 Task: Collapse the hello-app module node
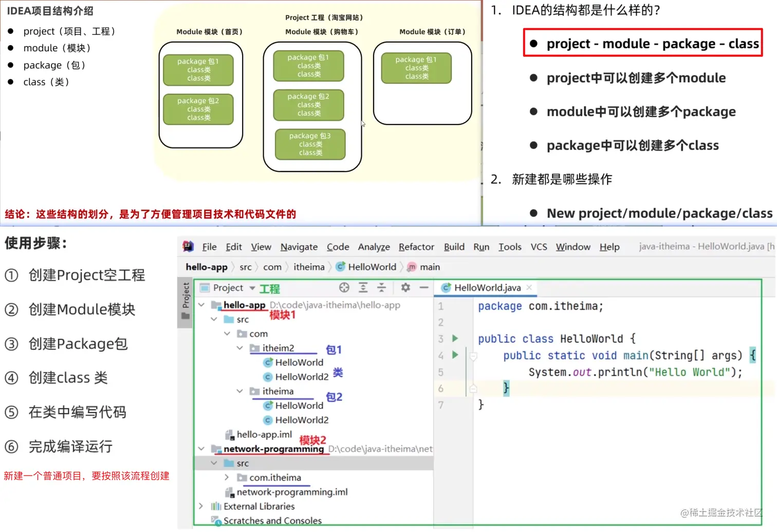point(202,305)
